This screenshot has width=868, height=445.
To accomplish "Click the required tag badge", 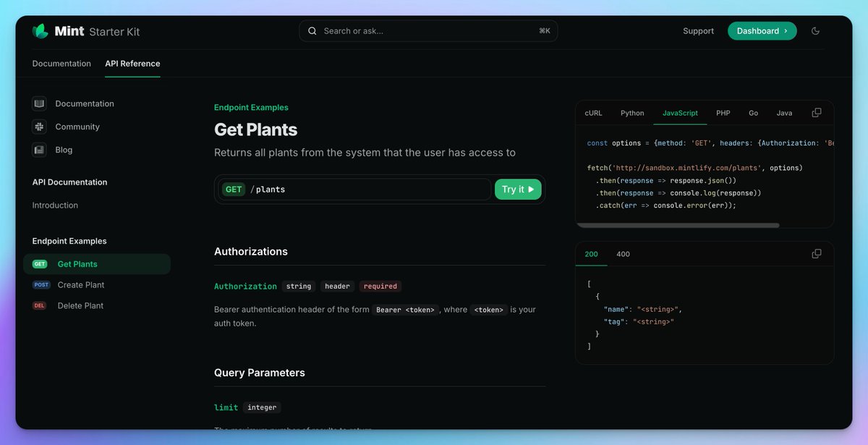I will tap(380, 287).
